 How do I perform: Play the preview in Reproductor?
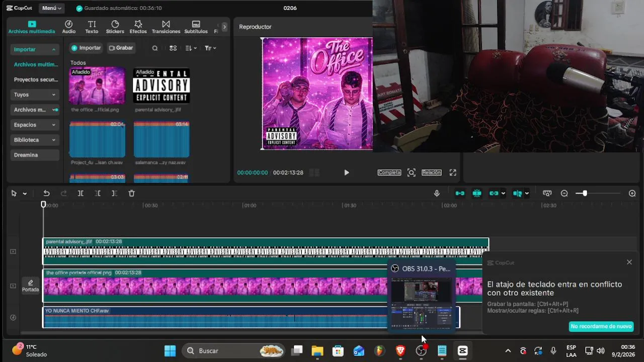(x=347, y=172)
